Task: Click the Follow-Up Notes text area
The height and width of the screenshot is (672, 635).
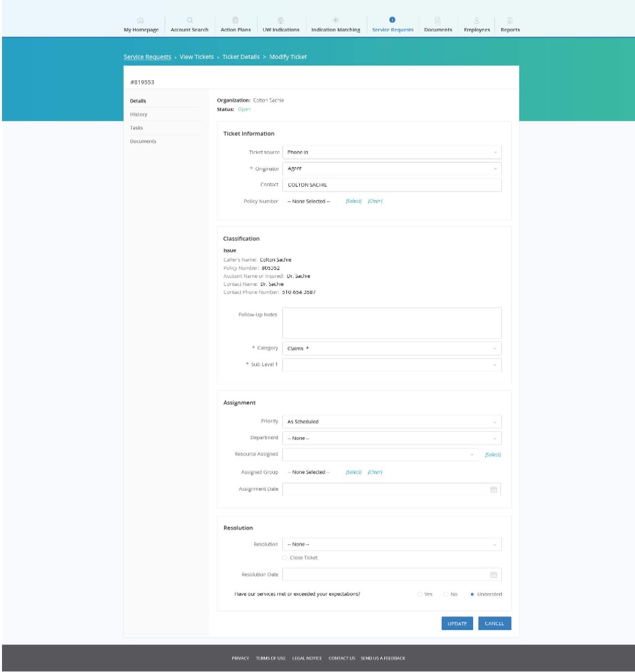Action: tap(391, 323)
